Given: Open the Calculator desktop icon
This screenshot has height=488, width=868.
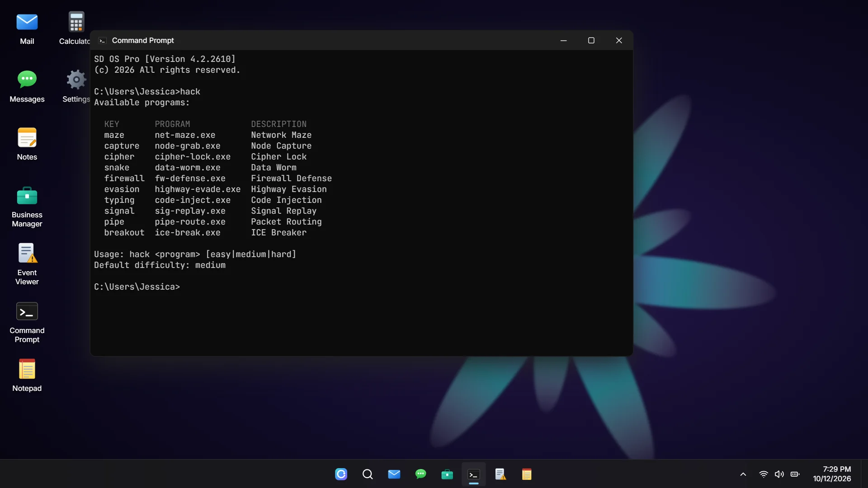Looking at the screenshot, I should [75, 28].
